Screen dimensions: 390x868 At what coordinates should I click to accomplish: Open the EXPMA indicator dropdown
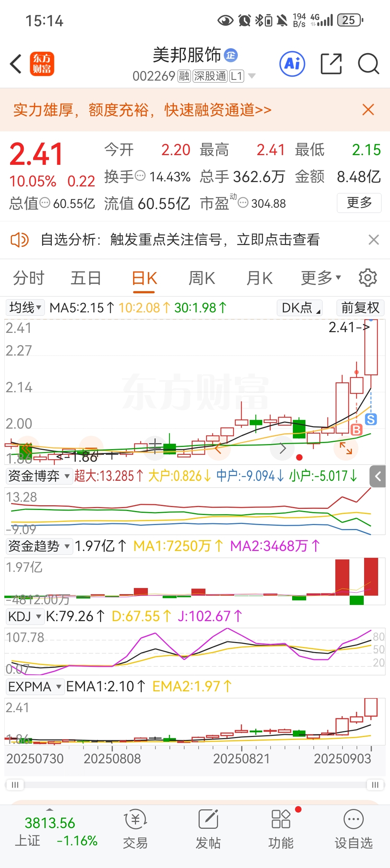point(35,687)
